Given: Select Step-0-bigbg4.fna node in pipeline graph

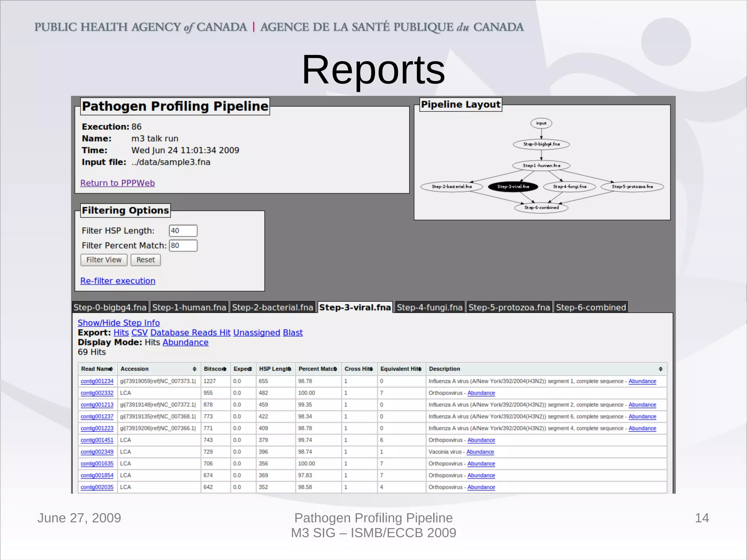Looking at the screenshot, I should coord(541,144).
